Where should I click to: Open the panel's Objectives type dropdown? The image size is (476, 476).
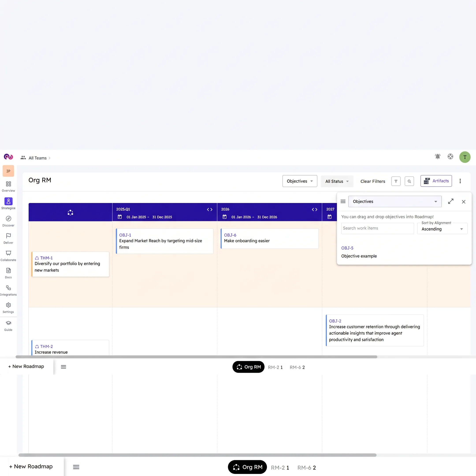[x=395, y=202]
